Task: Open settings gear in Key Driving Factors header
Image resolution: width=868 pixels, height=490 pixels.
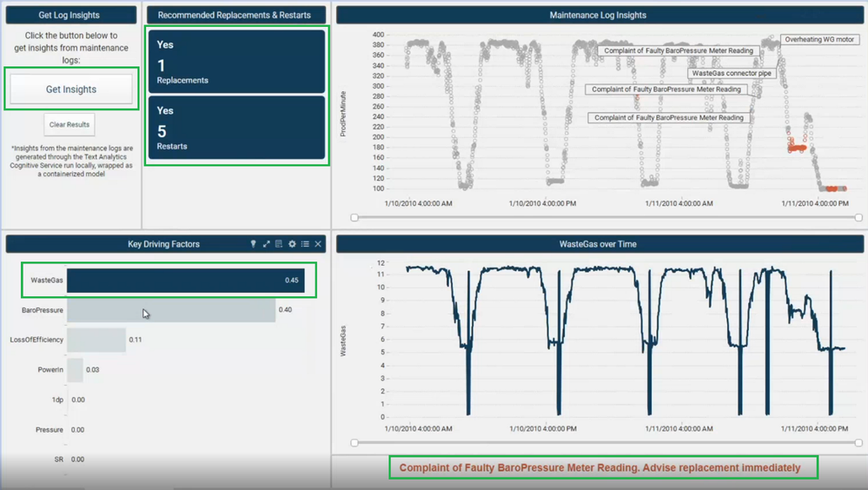Action: (292, 243)
